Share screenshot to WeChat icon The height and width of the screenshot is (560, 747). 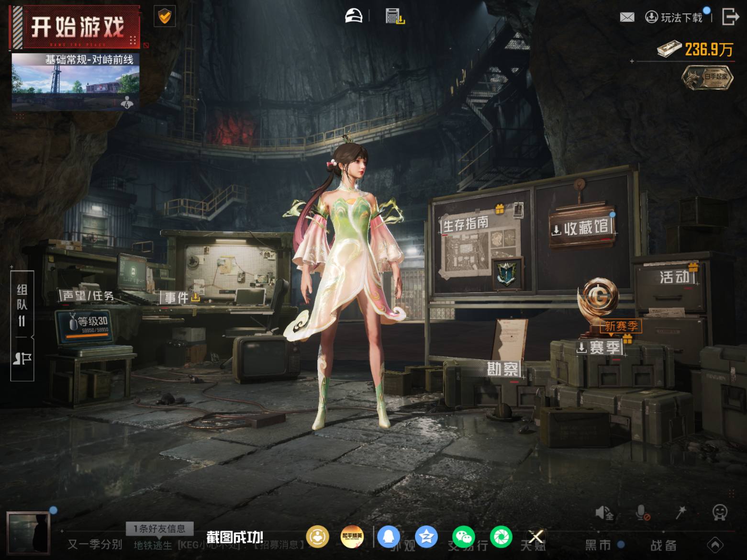coord(464,537)
